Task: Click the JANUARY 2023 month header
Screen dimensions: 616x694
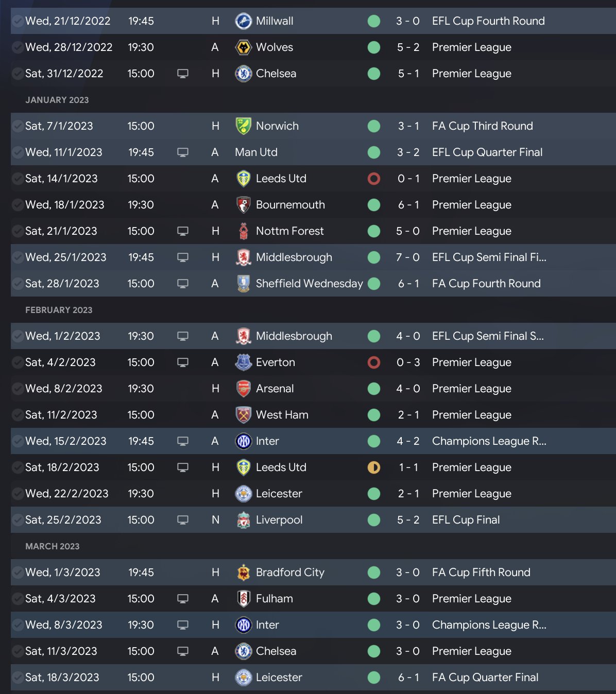Action: pyautogui.click(x=57, y=100)
